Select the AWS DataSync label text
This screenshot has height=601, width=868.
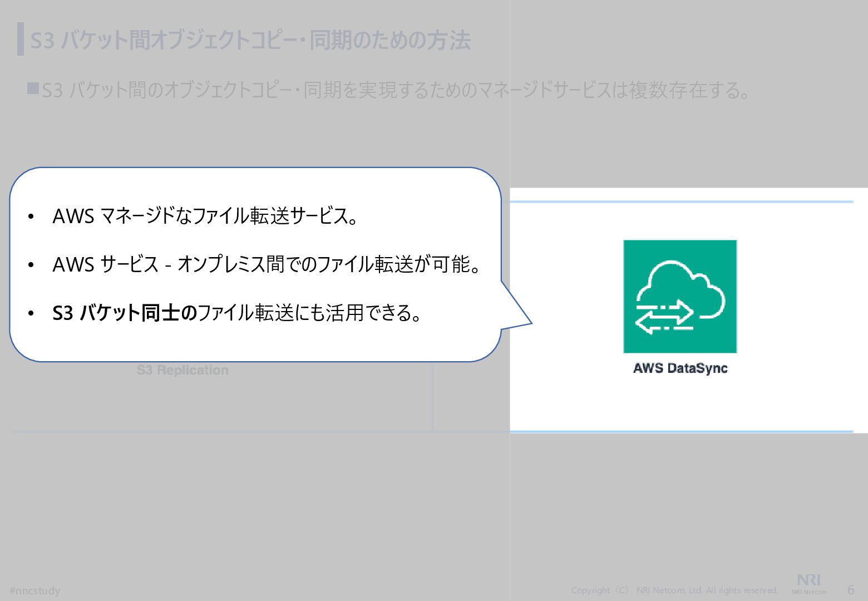[680, 368]
